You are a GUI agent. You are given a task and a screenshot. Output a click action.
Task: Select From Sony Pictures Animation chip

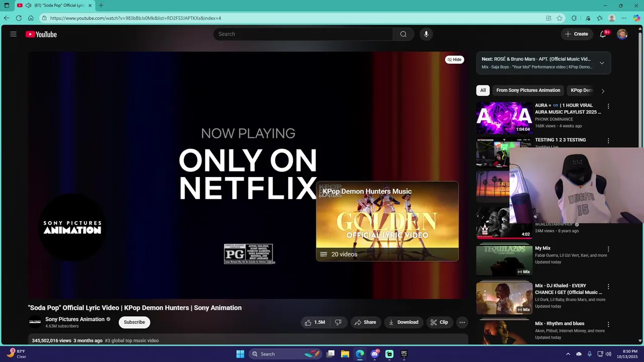(528, 90)
